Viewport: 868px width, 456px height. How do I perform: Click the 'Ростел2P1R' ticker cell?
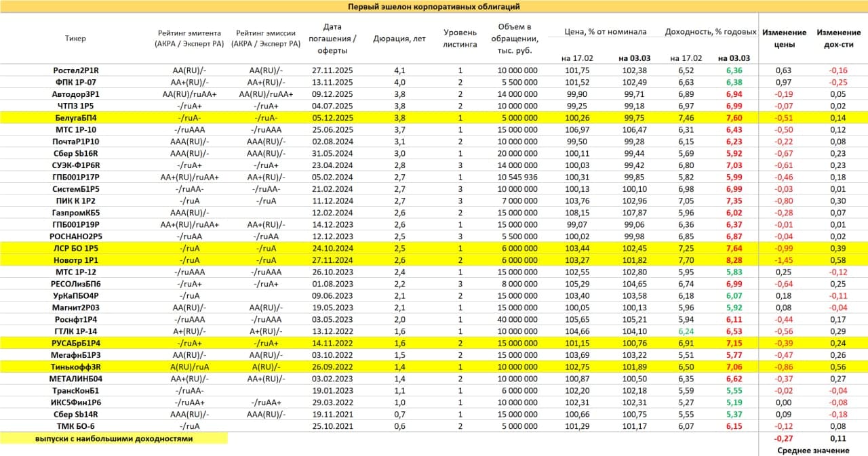[x=76, y=70]
